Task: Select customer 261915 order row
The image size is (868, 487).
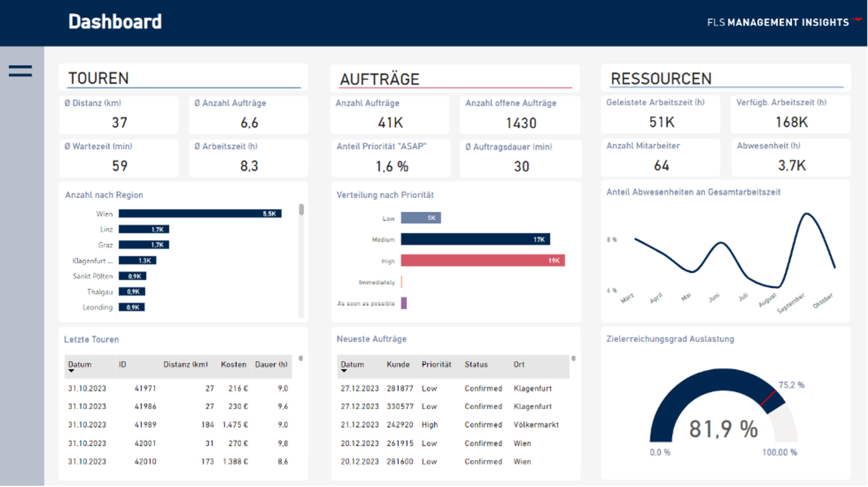Action: click(x=453, y=443)
